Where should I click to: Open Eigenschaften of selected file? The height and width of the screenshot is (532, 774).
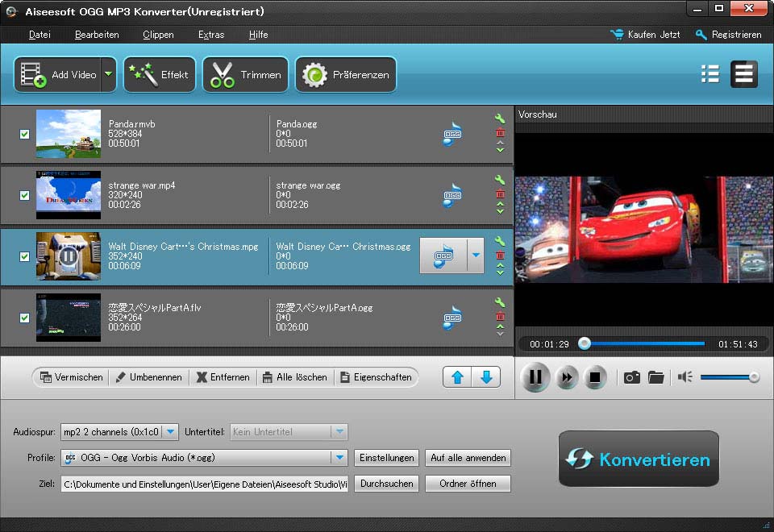(376, 377)
